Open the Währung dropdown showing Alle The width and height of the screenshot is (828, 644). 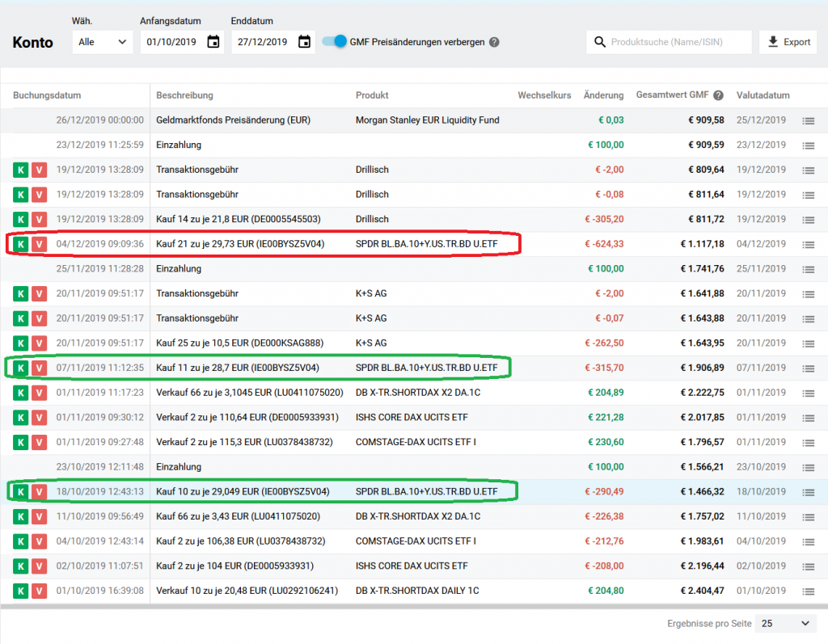102,42
